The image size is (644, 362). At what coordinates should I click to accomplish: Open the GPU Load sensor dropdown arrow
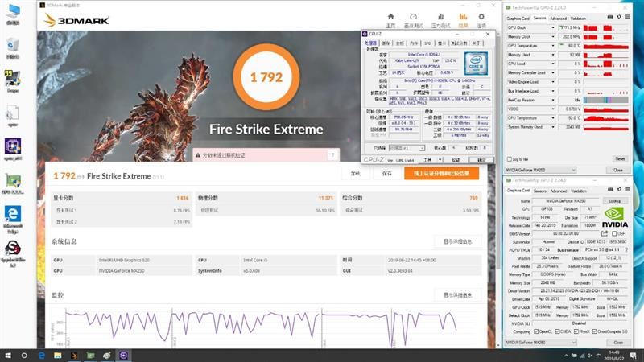552,64
